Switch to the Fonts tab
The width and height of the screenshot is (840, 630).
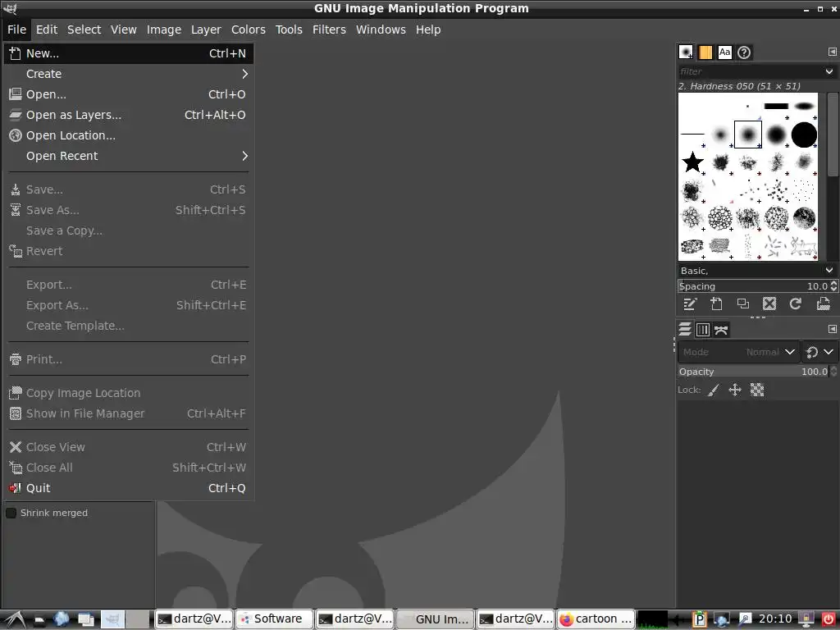(725, 52)
